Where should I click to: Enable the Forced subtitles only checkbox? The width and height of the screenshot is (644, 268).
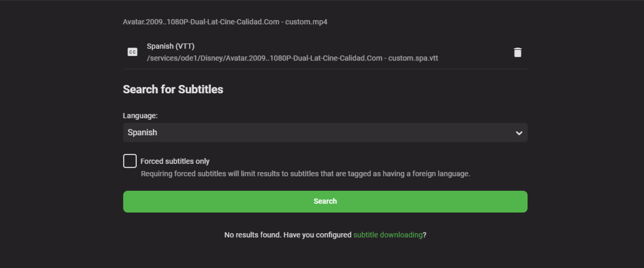(x=130, y=161)
